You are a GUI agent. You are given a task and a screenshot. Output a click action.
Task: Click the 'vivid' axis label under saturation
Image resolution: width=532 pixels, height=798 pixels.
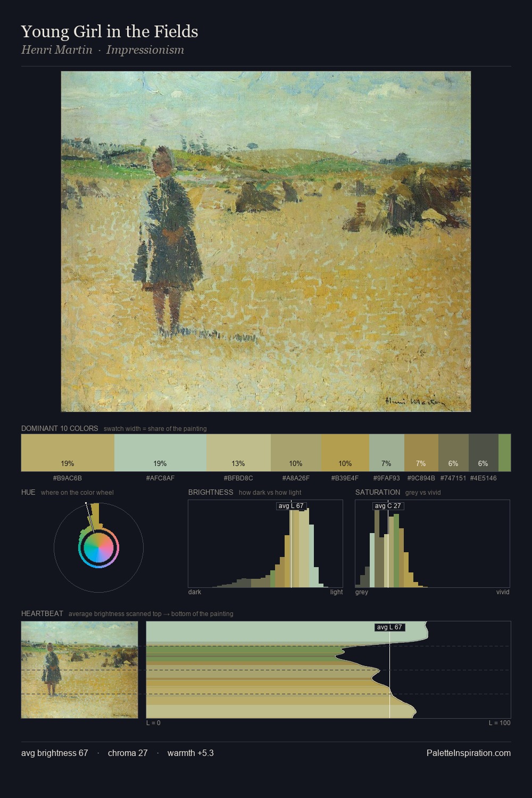pyautogui.click(x=503, y=592)
